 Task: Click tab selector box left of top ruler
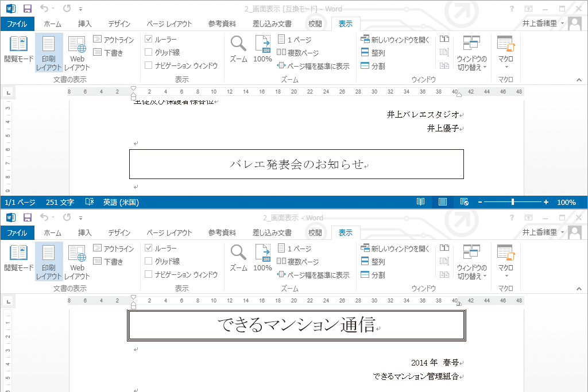[x=8, y=92]
